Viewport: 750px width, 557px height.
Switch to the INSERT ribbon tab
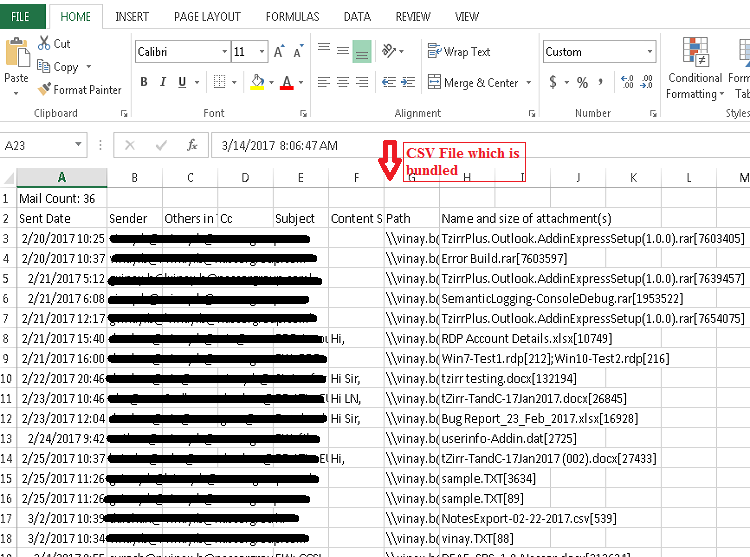tap(132, 17)
